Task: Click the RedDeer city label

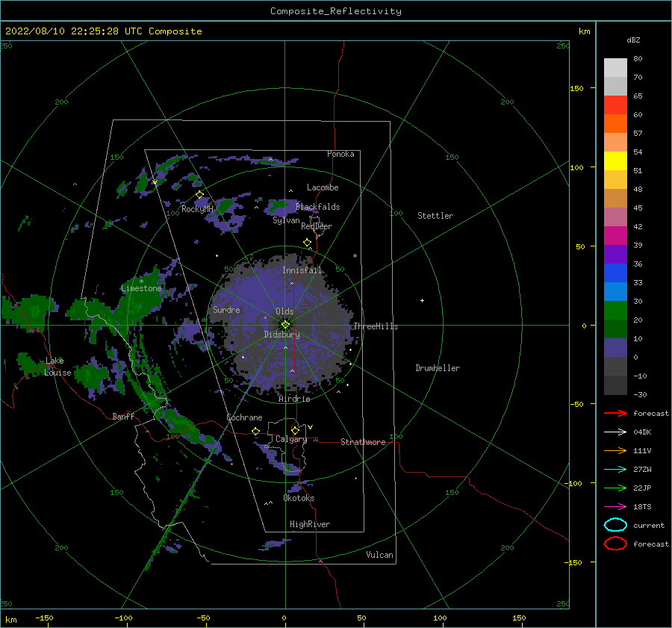Action: point(317,226)
